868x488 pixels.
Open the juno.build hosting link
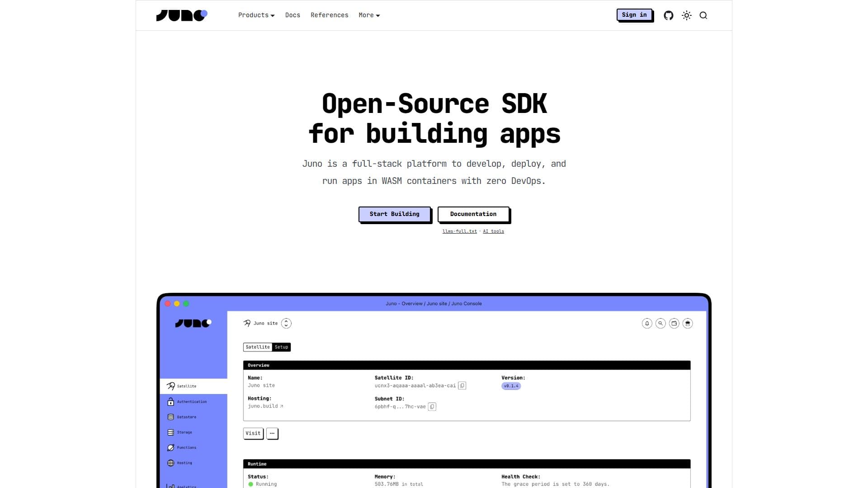265,406
